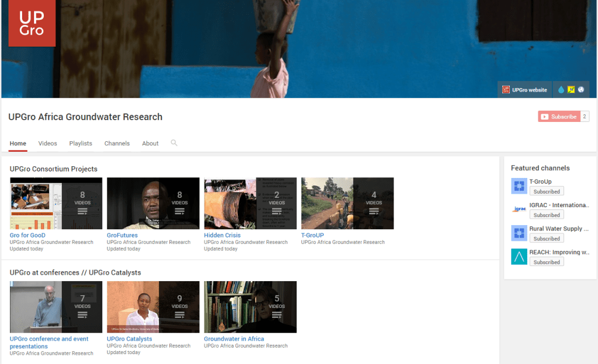The width and height of the screenshot is (598, 364).
Task: Open the Playlists tab
Action: pyautogui.click(x=81, y=143)
